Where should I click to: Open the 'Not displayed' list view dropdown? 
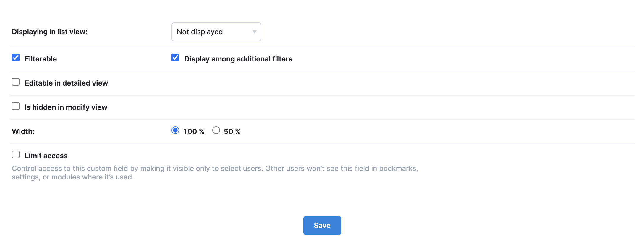pyautogui.click(x=216, y=32)
